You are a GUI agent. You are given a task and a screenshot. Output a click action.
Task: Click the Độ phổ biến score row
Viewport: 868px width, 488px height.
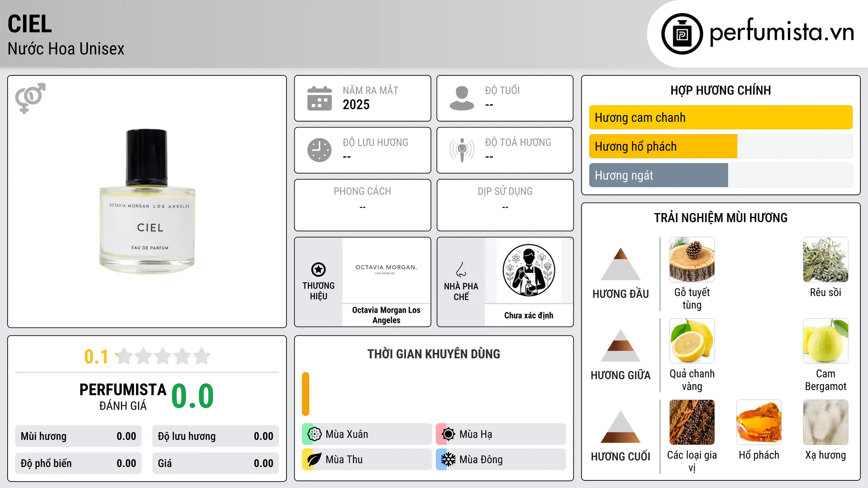[x=78, y=463]
